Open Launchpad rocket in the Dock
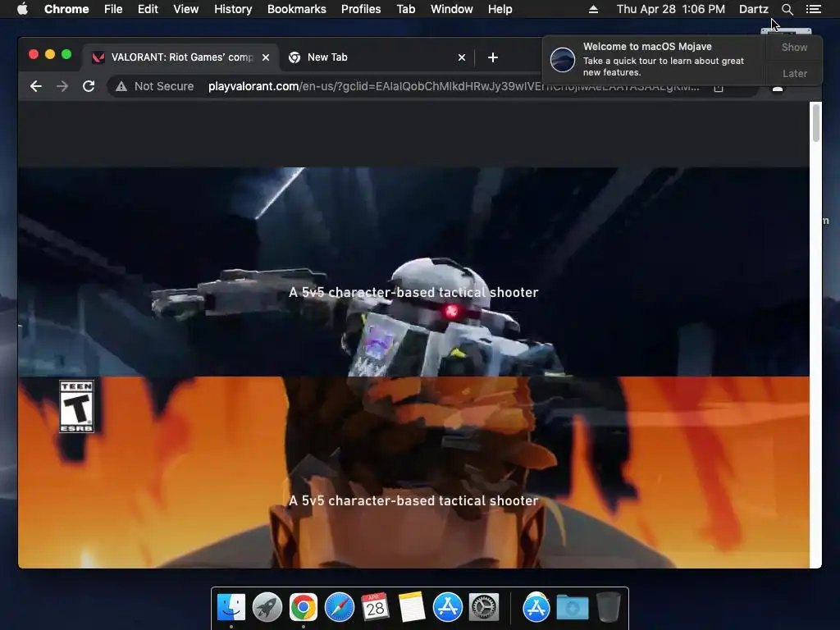 tap(267, 607)
